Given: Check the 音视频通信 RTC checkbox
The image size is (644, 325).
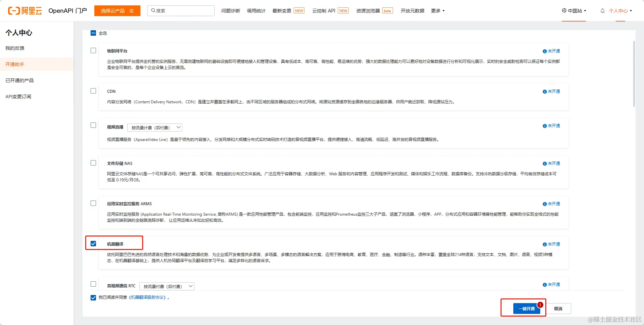Looking at the screenshot, I should click(93, 284).
